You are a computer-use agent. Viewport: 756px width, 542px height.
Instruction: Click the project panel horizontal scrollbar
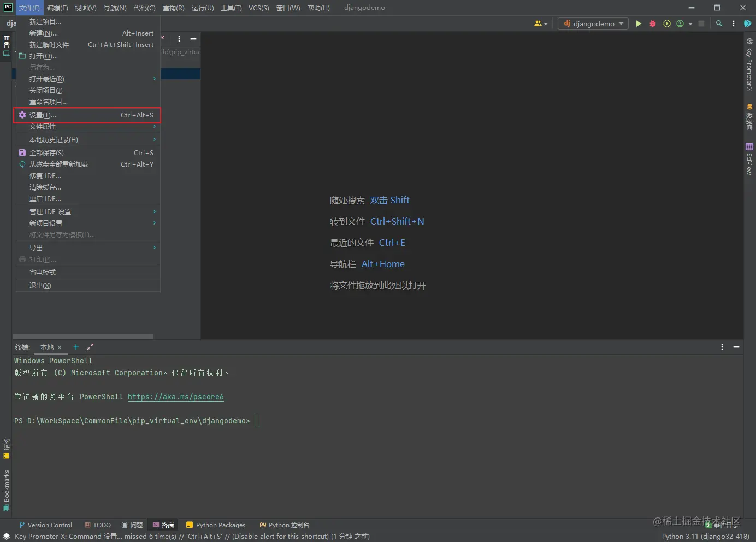83,337
